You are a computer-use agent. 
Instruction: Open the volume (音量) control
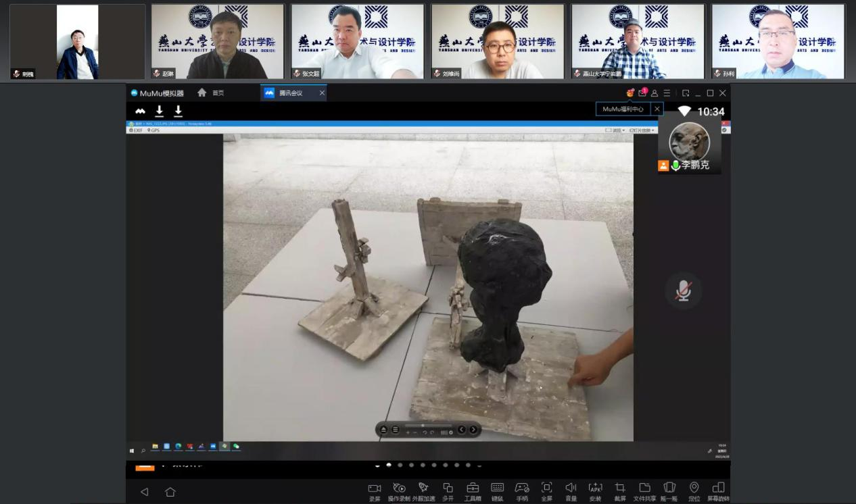point(571,488)
